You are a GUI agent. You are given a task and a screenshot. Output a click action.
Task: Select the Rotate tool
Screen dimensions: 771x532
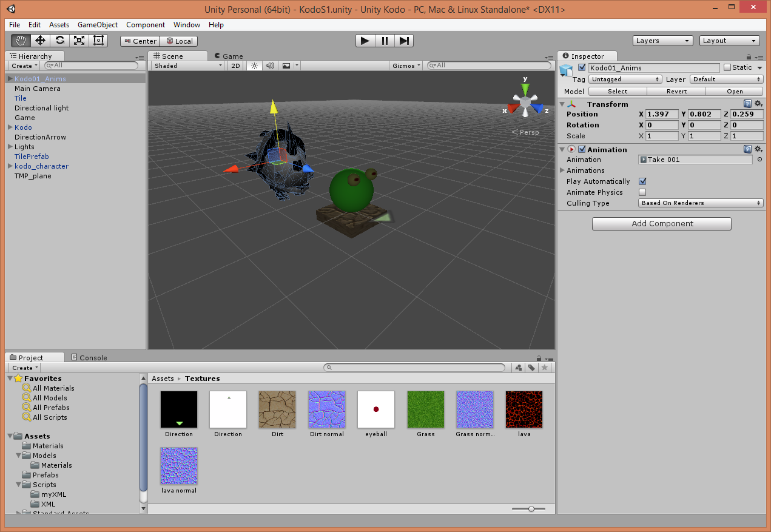(x=59, y=41)
